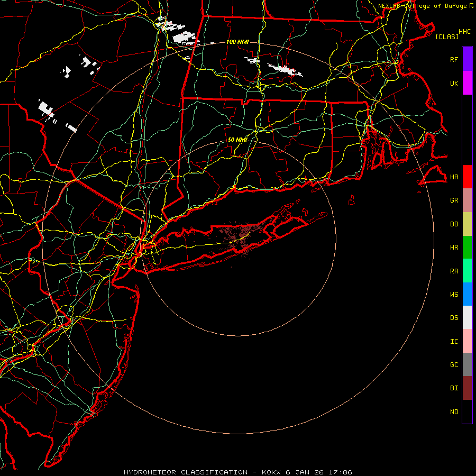Select the "DS" legend label text

pyautogui.click(x=454, y=318)
